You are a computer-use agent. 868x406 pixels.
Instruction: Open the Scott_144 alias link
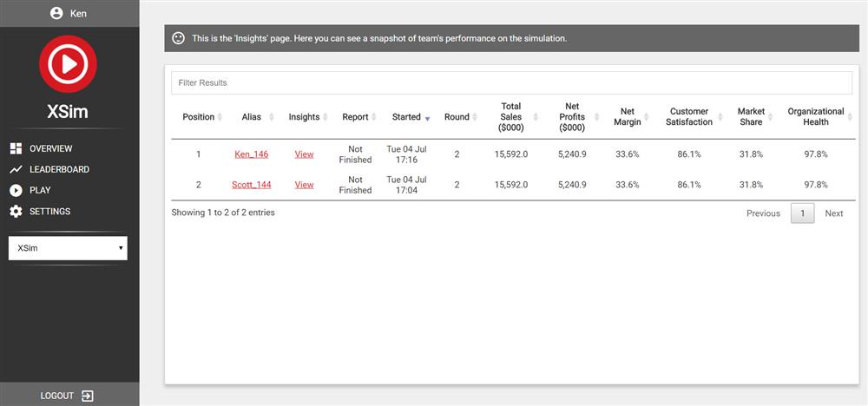tap(252, 185)
